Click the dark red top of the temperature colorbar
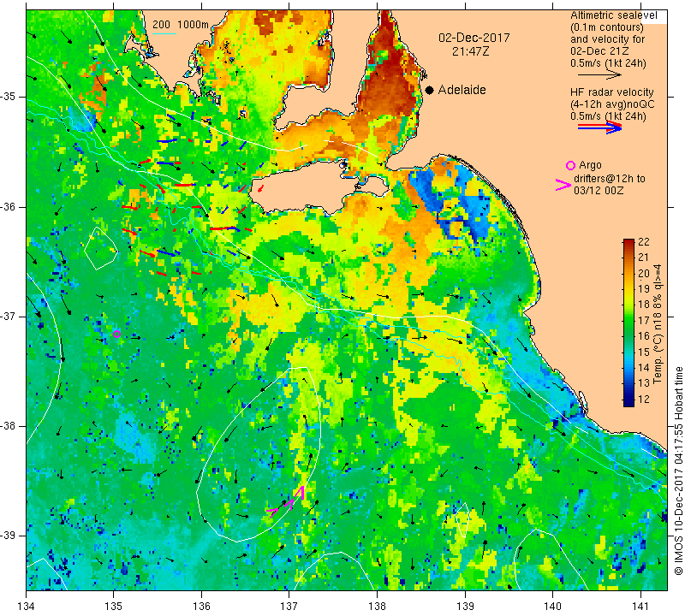This screenshot has height=616, width=685. [x=628, y=243]
